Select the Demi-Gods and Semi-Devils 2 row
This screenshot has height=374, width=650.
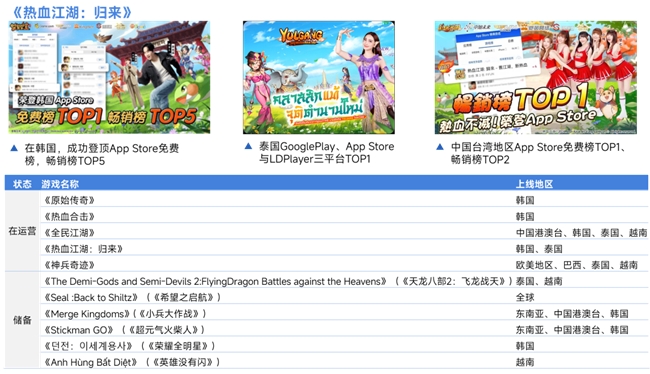pos(344,281)
